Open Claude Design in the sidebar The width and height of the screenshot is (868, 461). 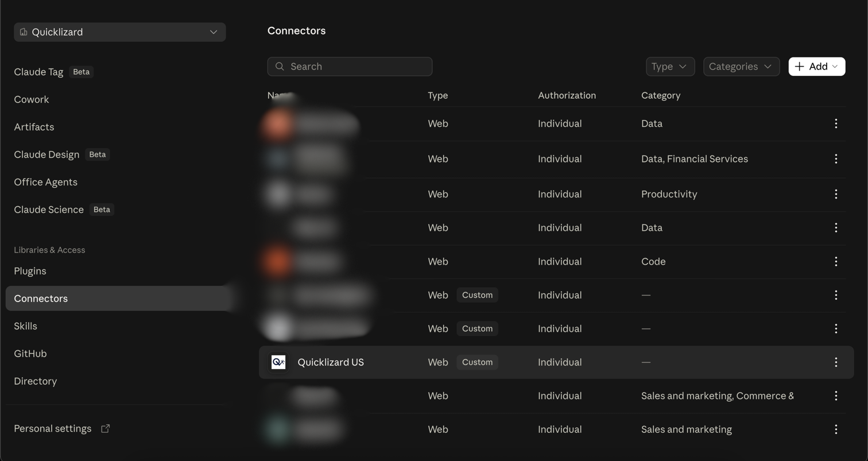[46, 154]
